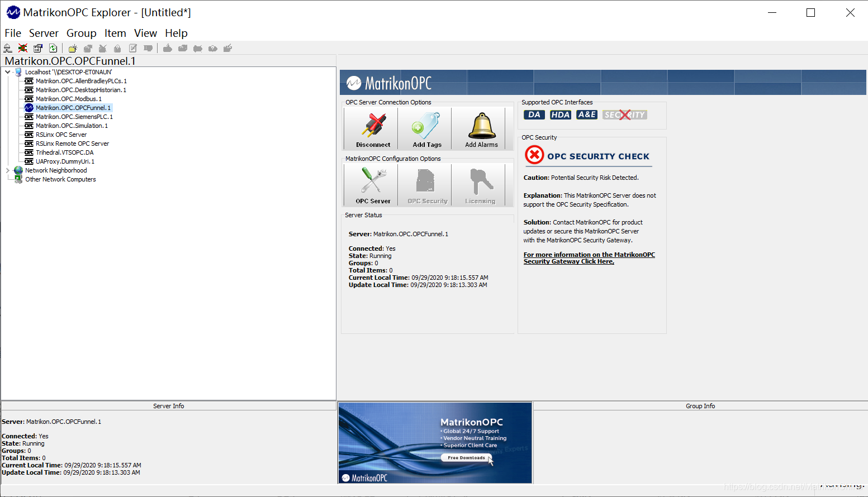Open the Item menu
Screen dimensions: 868x497
point(115,33)
